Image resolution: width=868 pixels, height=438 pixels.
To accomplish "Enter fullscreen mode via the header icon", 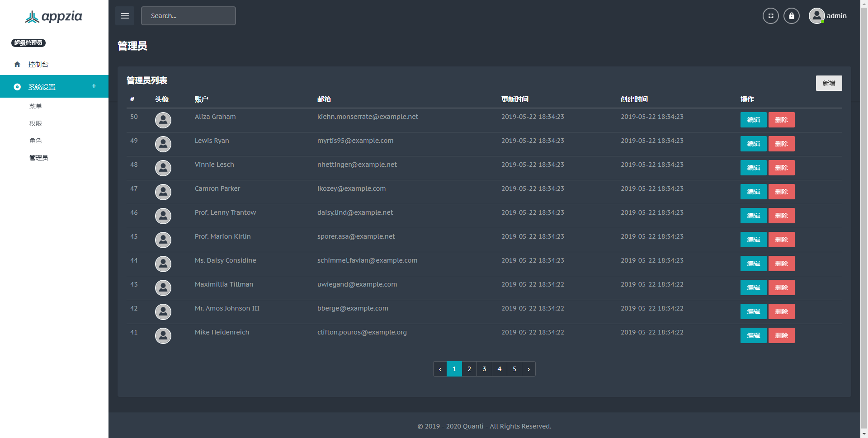I will pos(771,16).
